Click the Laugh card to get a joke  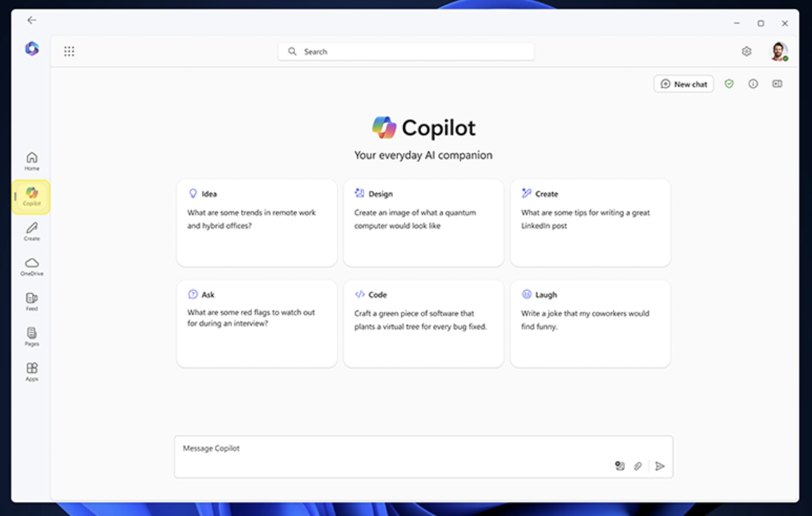pos(590,322)
